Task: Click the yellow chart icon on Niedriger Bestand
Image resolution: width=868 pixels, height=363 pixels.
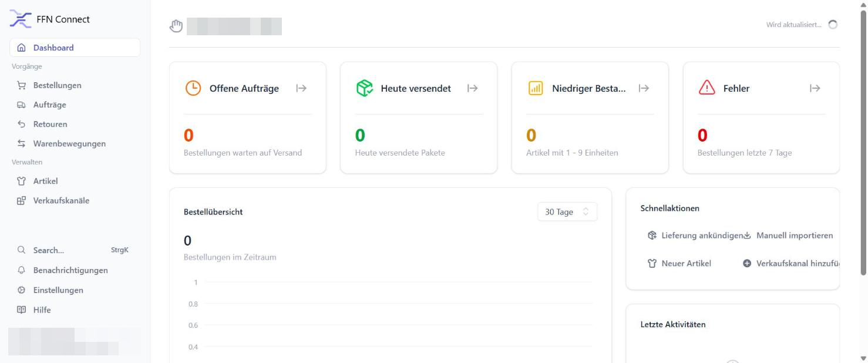Action: (x=536, y=88)
